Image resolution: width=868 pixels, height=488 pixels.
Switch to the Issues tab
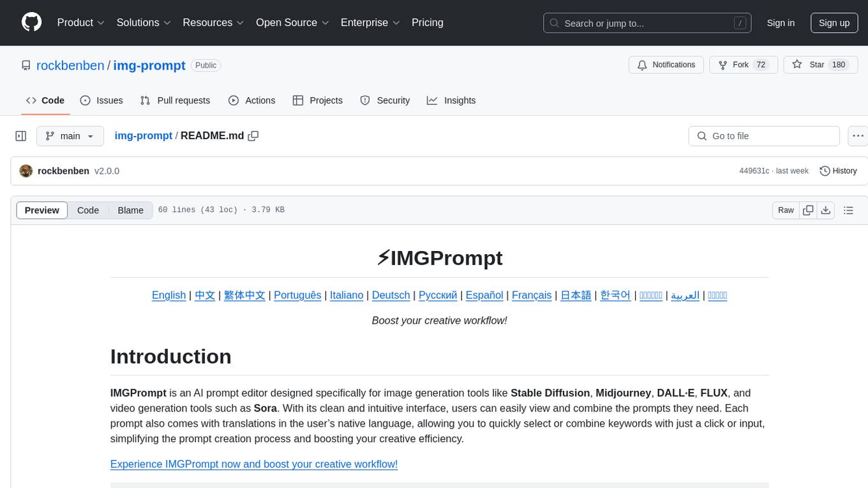click(101, 100)
